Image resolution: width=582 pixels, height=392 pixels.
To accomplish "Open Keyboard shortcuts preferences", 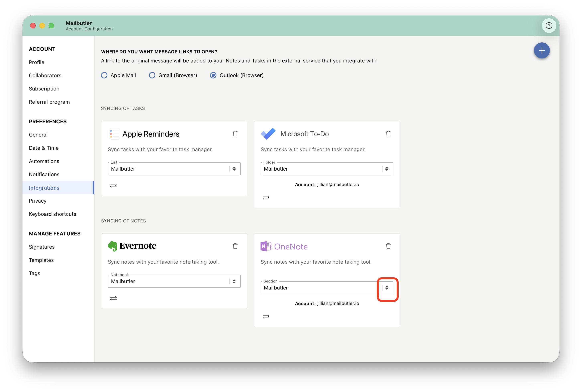I will 53,214.
